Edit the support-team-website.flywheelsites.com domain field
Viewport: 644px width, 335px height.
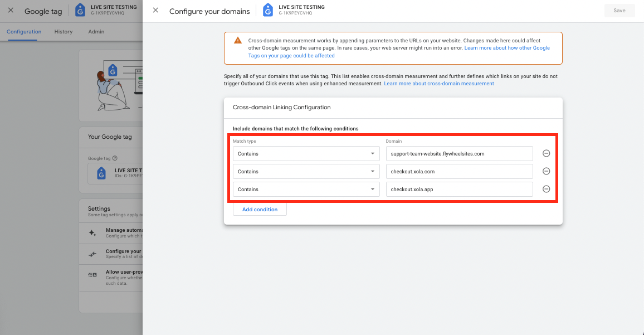tap(459, 154)
